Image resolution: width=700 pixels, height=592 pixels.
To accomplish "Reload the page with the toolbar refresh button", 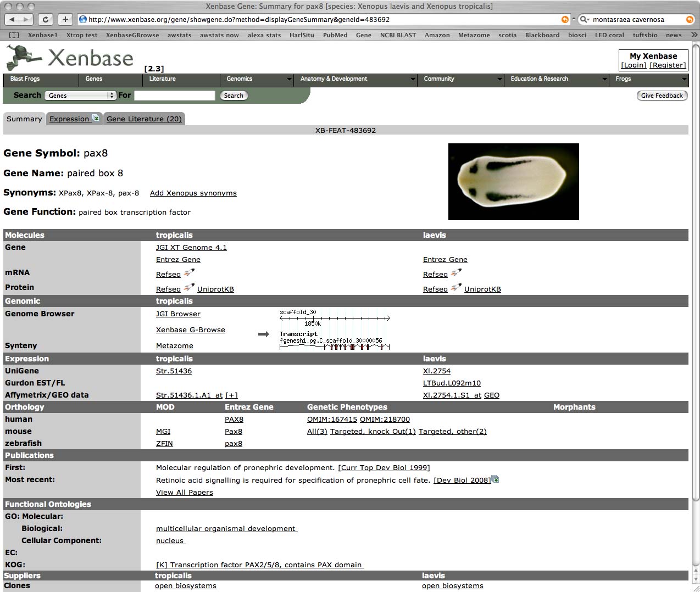I will point(46,19).
